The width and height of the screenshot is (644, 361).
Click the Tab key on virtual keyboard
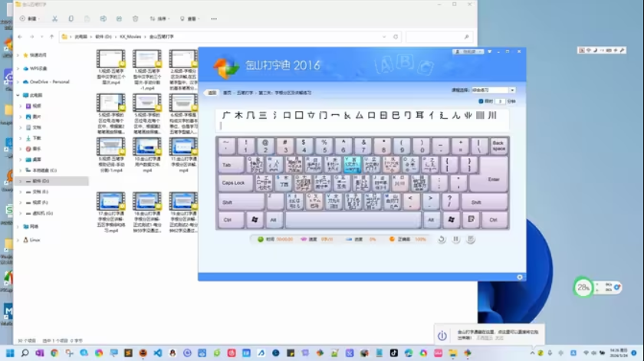231,165
